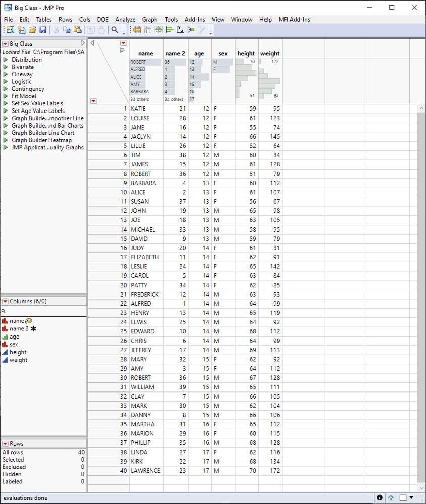Click the vertical scrollbar down arrow
The height and width of the screenshot is (504, 426).
[421, 488]
